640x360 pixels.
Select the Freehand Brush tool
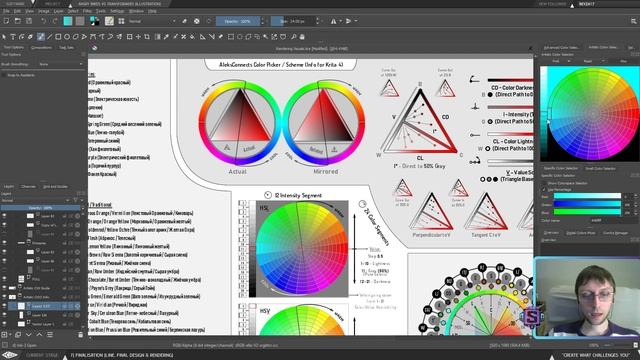(41, 37)
